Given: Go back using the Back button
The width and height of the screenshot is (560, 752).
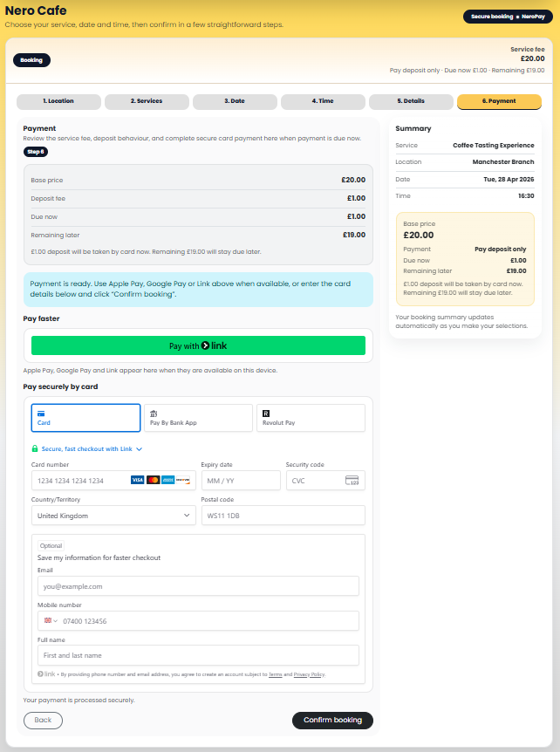Looking at the screenshot, I should pos(43,720).
